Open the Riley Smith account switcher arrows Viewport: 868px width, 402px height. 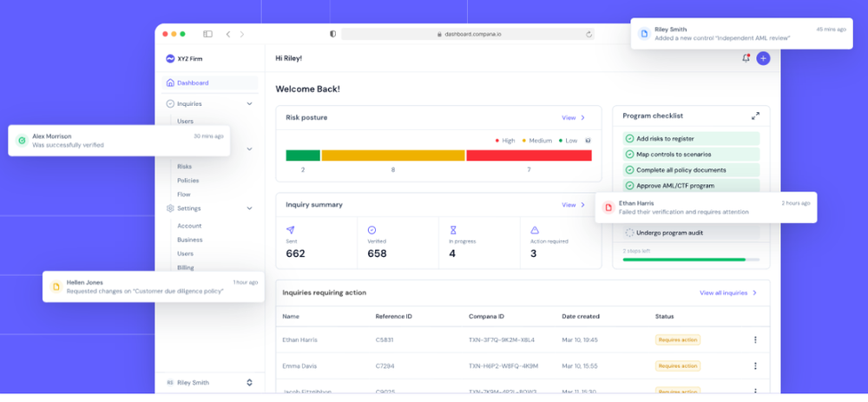(x=250, y=383)
